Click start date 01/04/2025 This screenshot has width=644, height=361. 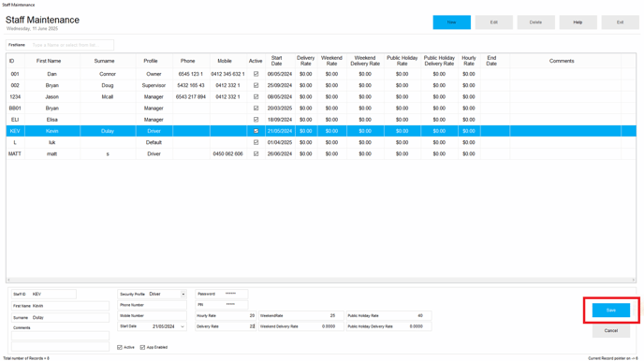(280, 142)
